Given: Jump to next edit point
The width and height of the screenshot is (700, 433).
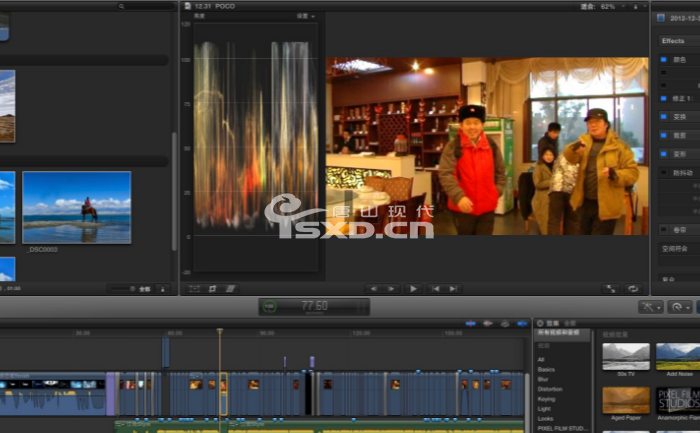Looking at the screenshot, I should [453, 289].
